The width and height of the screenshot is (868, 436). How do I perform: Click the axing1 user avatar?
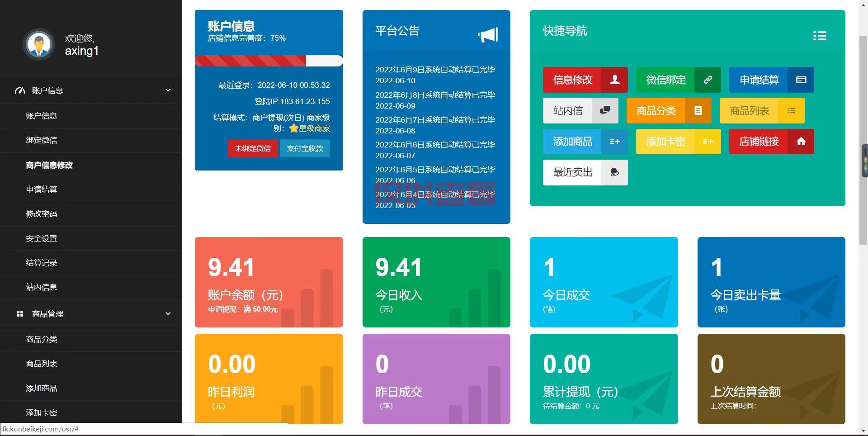tap(39, 44)
